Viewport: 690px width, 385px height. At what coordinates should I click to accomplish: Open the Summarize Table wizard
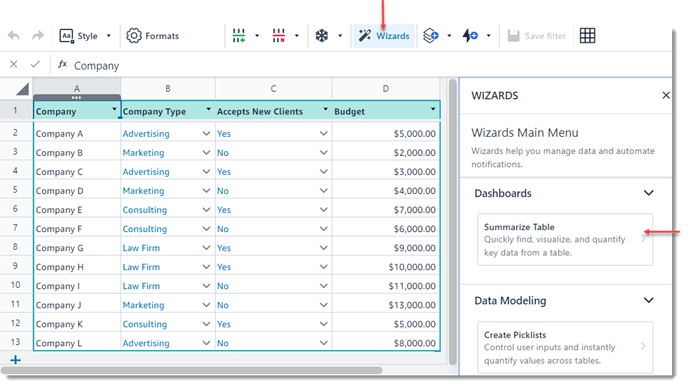point(565,240)
